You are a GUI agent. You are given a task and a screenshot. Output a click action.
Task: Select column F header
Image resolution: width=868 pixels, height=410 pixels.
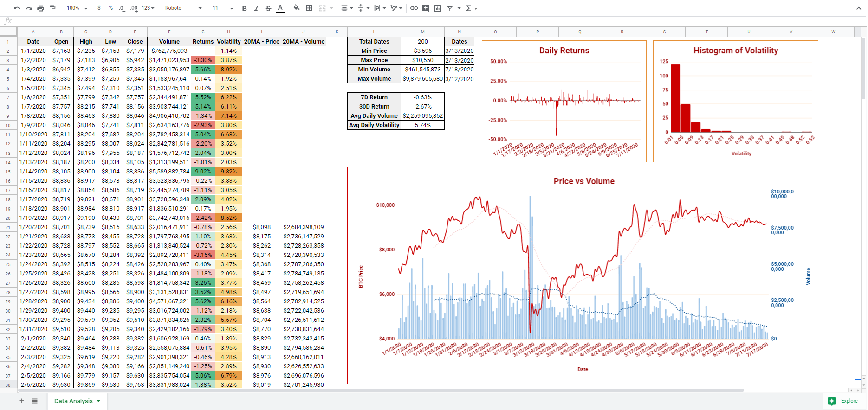pos(169,32)
